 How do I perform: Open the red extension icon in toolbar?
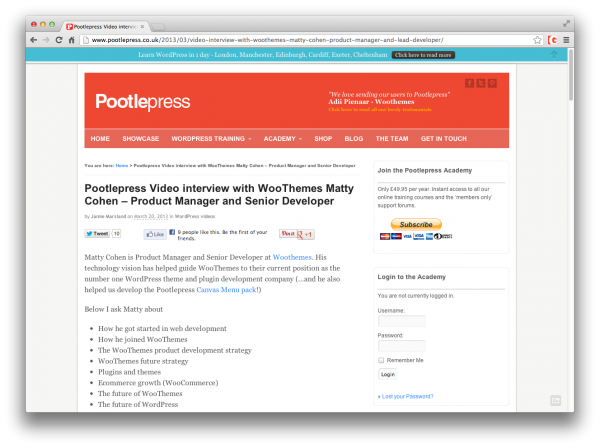click(552, 40)
